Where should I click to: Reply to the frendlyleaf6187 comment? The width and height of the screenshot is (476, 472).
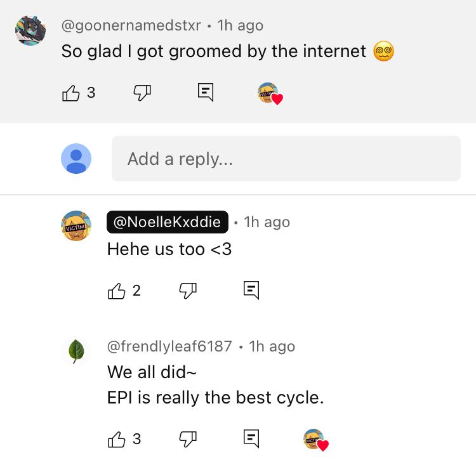(251, 438)
